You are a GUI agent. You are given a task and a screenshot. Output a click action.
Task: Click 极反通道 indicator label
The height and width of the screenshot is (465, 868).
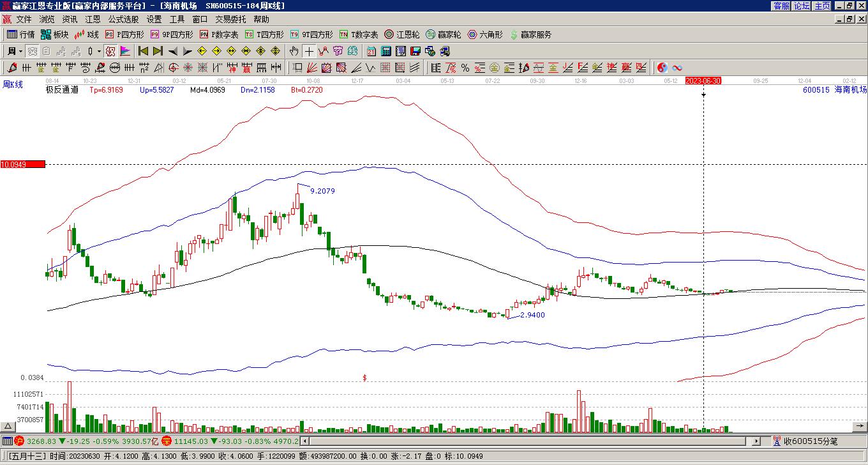[x=62, y=90]
